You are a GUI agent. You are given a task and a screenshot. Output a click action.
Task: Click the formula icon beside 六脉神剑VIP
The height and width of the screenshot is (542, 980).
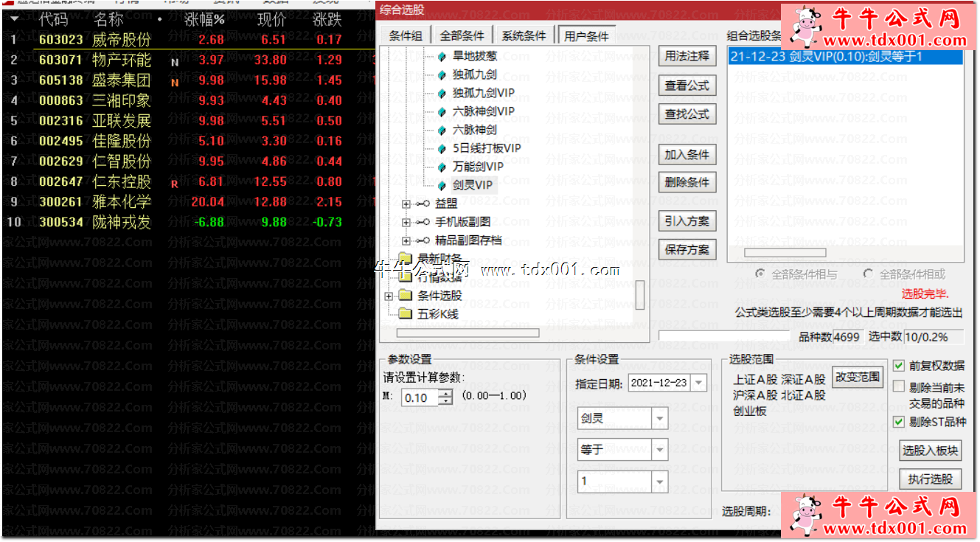[442, 112]
